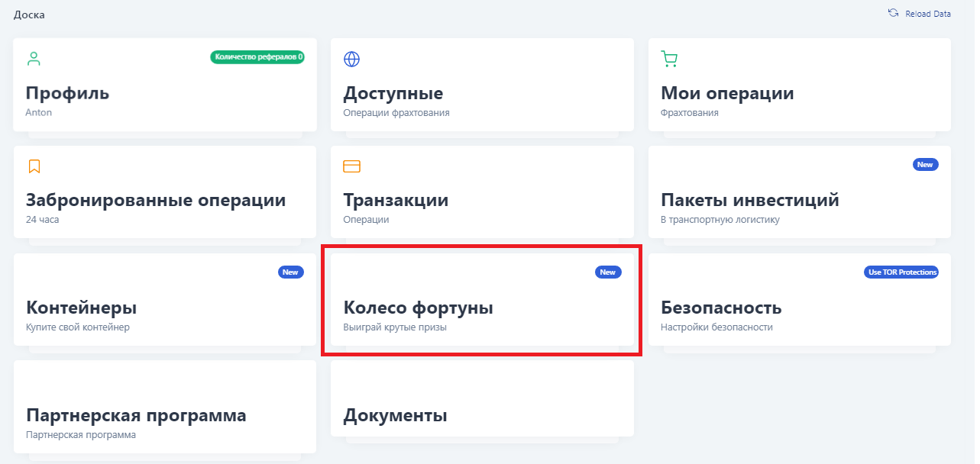Click New badge on Контейнеры card
The height and width of the screenshot is (464, 980).
click(x=290, y=272)
